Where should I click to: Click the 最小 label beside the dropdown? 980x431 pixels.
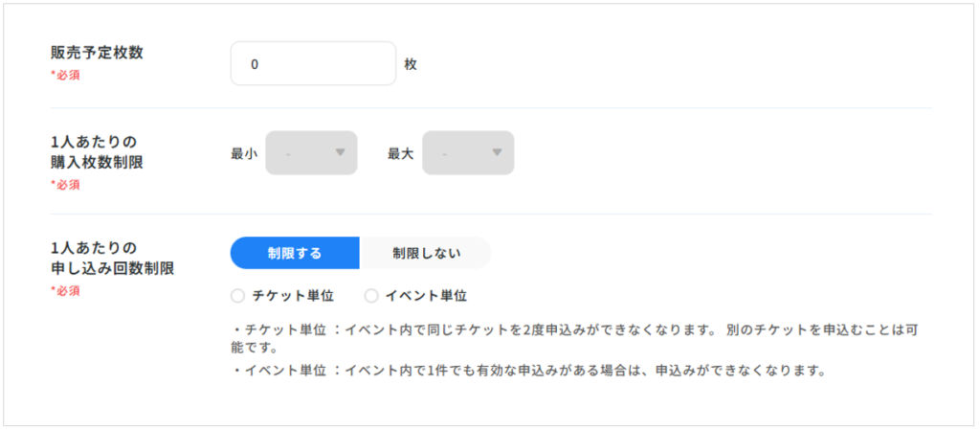(244, 153)
